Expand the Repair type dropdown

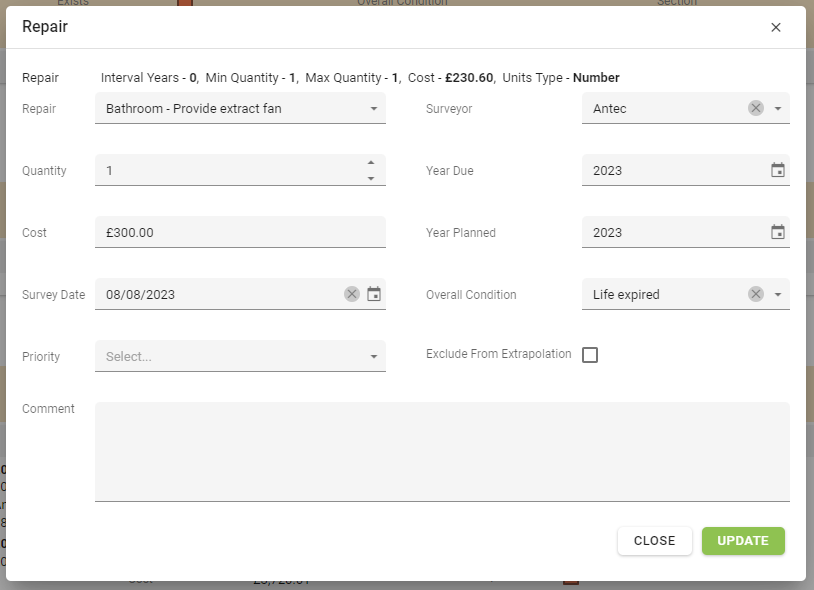(374, 108)
